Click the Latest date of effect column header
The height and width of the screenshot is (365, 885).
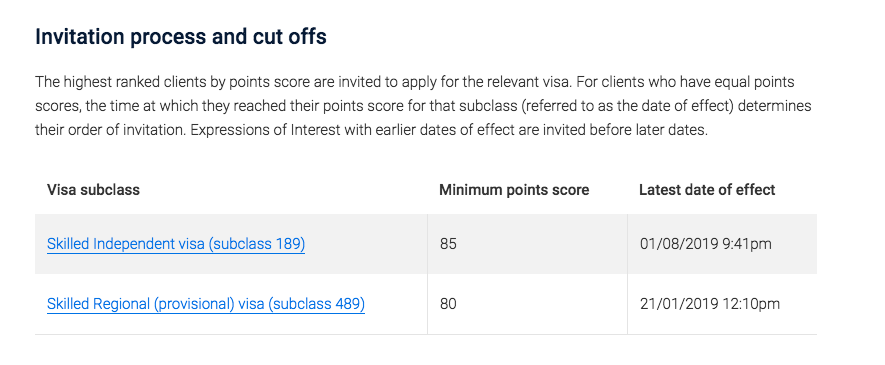pos(707,190)
